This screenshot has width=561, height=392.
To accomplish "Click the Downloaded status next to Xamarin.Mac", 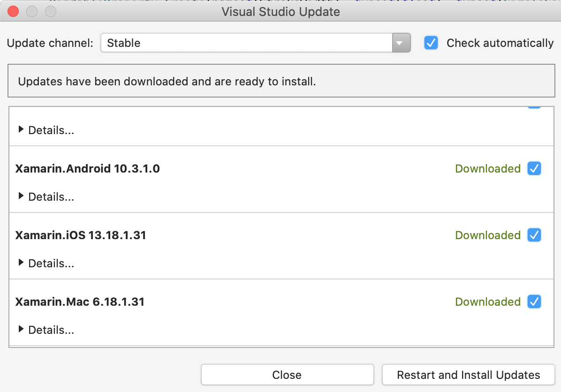I will pyautogui.click(x=488, y=302).
